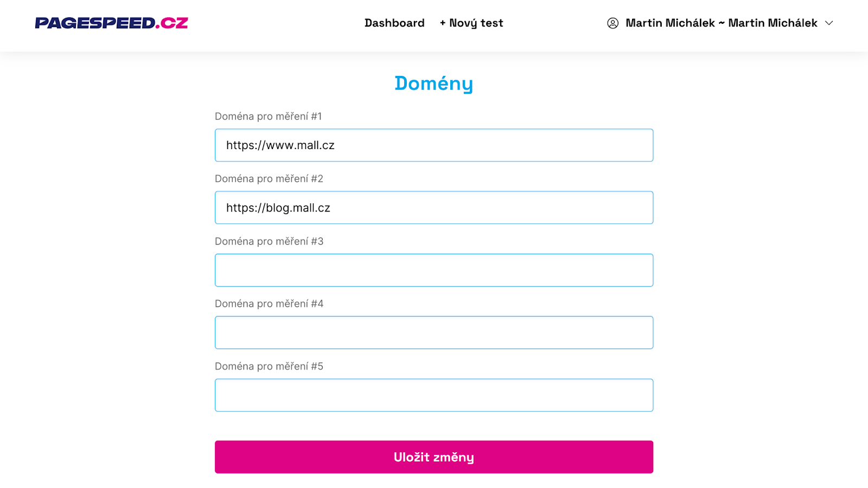The height and width of the screenshot is (488, 868).
Task: Select the second domain field containing blog.mall.cz
Action: pyautogui.click(x=433, y=207)
